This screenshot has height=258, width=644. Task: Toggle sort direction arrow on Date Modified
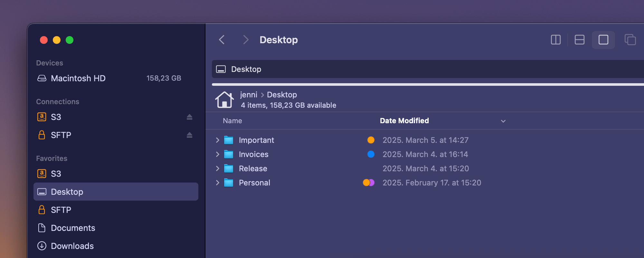pos(503,121)
